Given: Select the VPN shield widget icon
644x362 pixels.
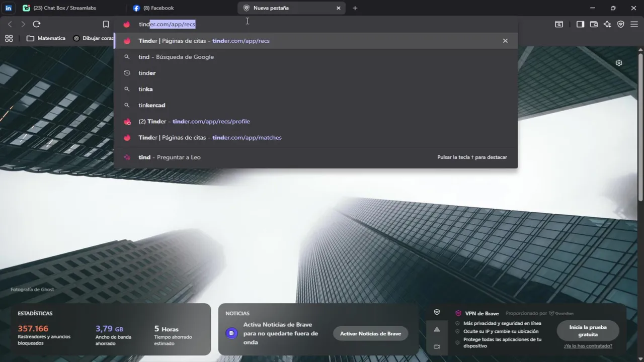Looking at the screenshot, I should [437, 312].
